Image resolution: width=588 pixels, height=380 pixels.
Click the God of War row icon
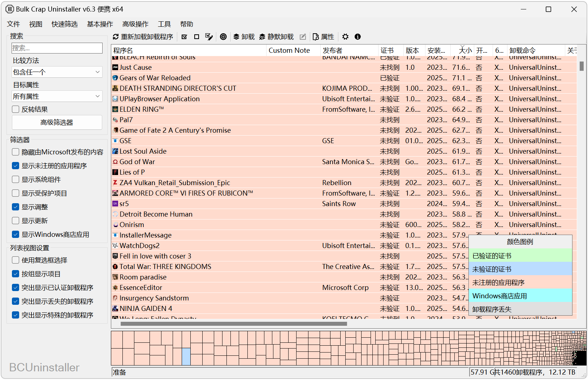(115, 162)
